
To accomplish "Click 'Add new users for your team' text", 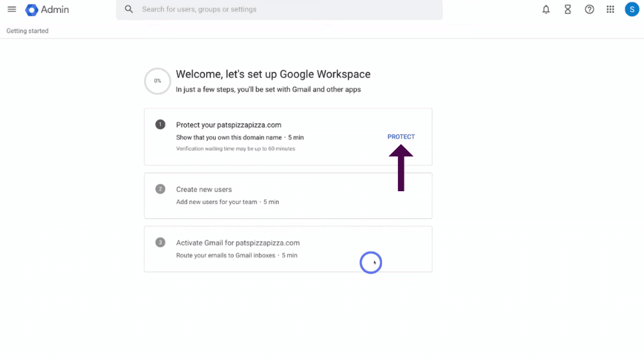I will [216, 202].
